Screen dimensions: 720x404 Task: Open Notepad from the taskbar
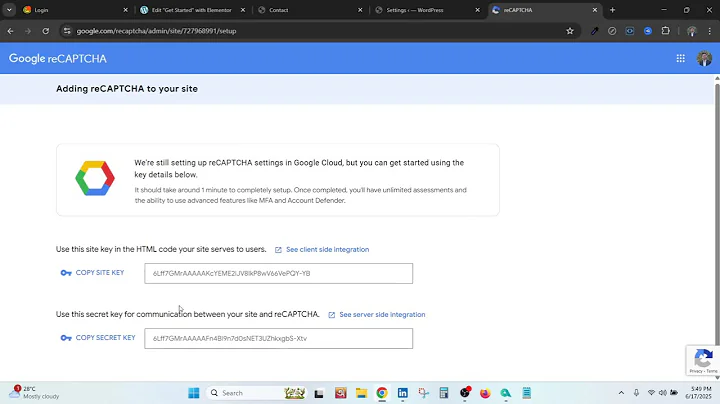tap(527, 393)
